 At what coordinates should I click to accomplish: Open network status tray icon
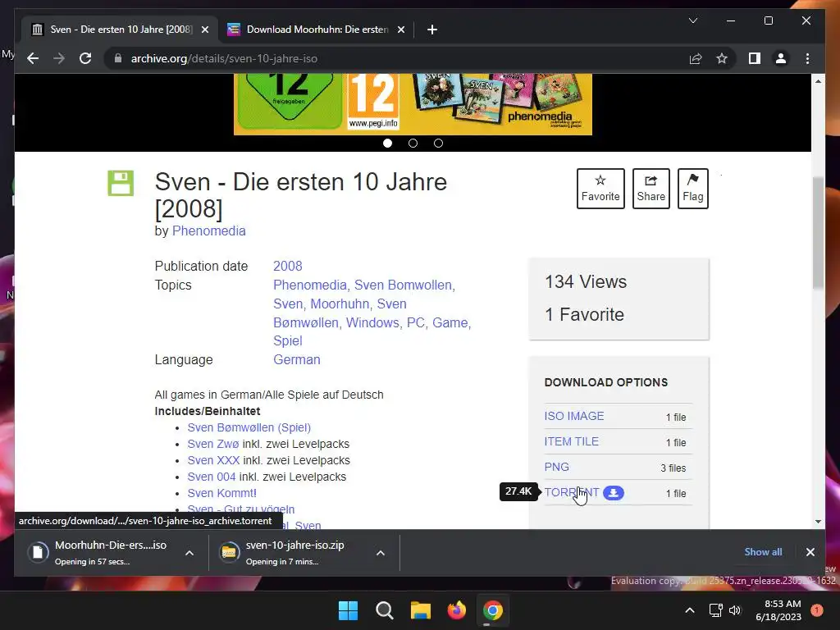715,610
